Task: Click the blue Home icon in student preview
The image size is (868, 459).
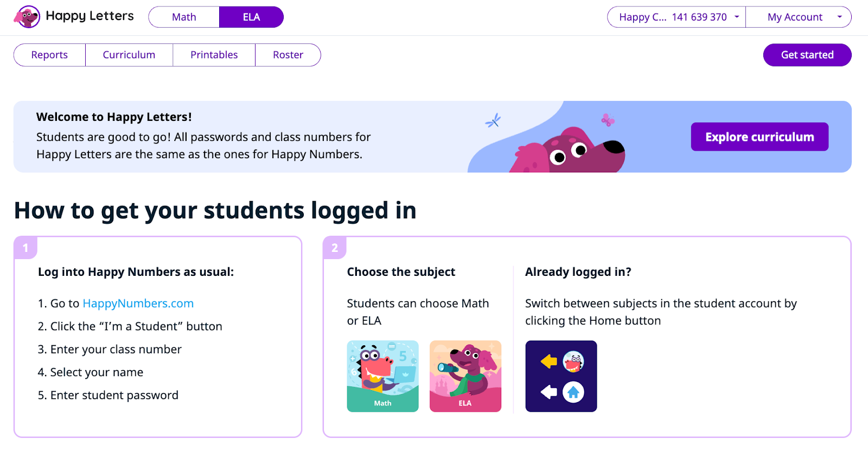Action: (x=573, y=392)
